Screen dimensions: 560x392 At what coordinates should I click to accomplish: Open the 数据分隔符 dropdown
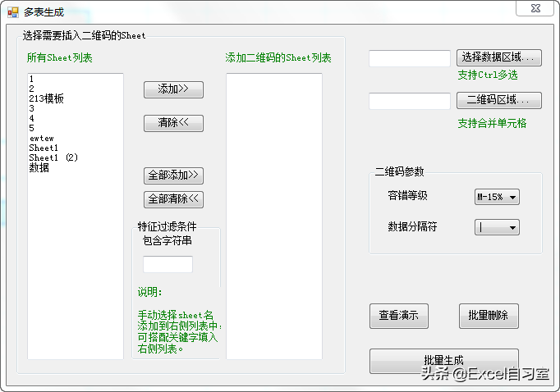497,227
